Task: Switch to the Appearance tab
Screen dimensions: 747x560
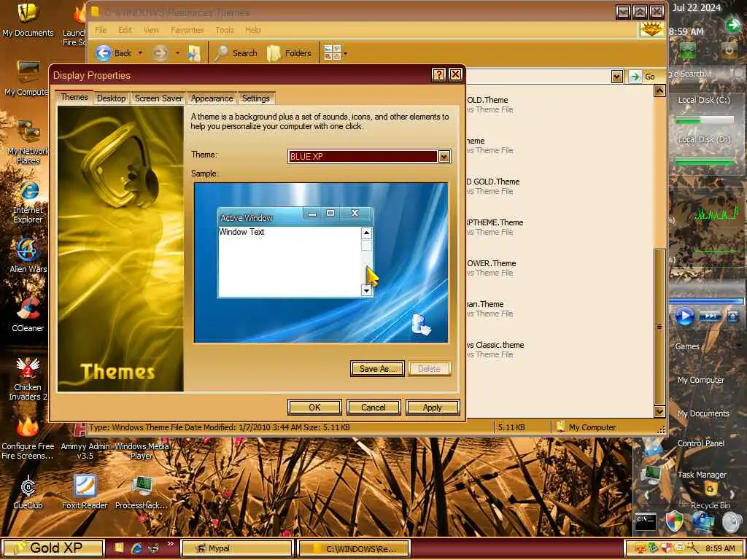Action: (212, 98)
